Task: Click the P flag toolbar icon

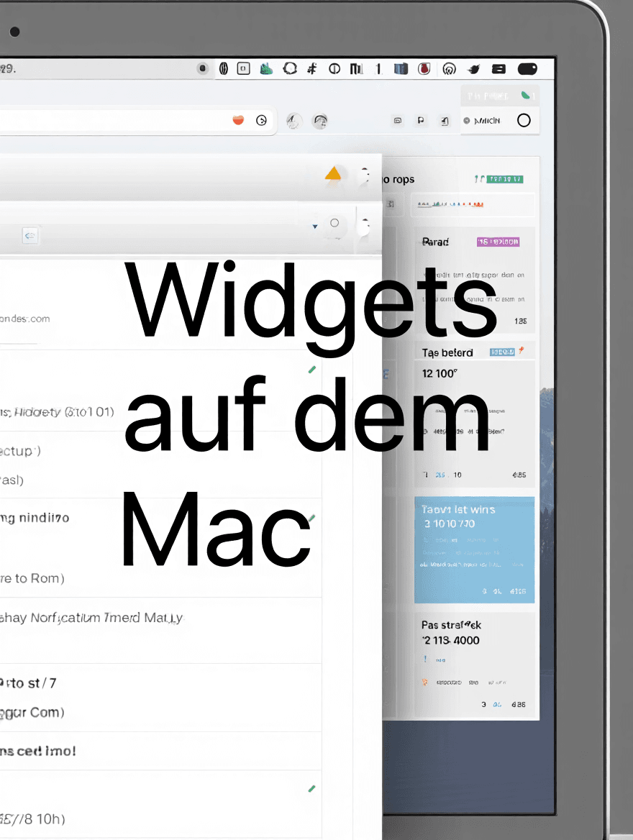Action: click(421, 121)
